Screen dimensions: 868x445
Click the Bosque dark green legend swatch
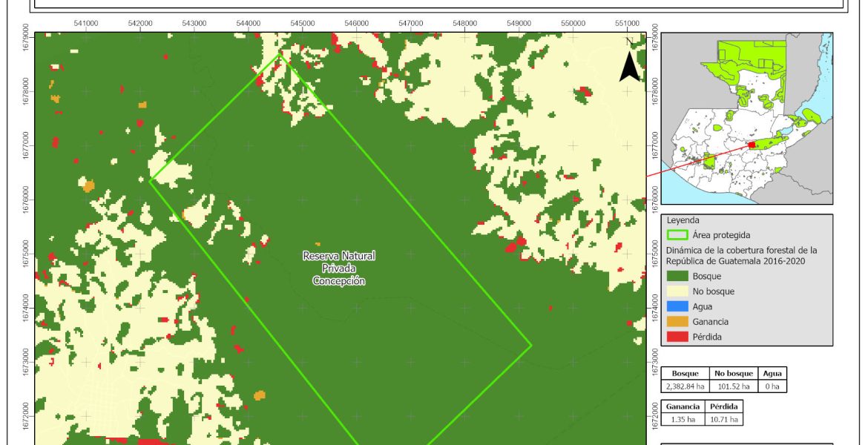(677, 277)
